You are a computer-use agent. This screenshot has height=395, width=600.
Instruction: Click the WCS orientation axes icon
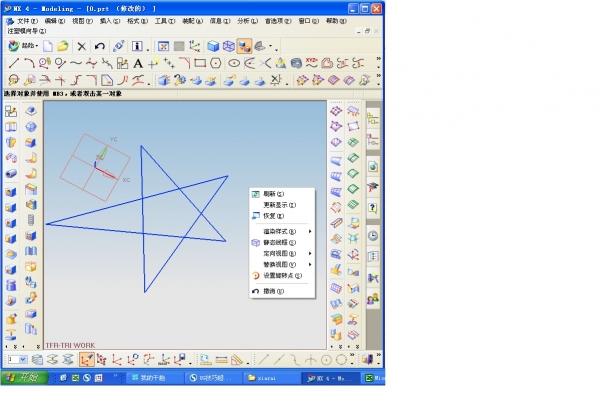click(194, 46)
